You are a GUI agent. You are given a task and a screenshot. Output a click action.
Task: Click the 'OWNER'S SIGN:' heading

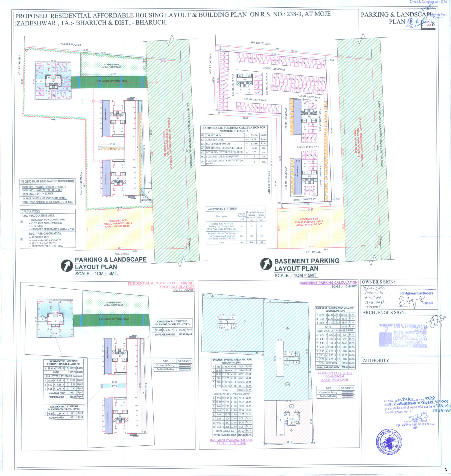pyautogui.click(x=378, y=282)
